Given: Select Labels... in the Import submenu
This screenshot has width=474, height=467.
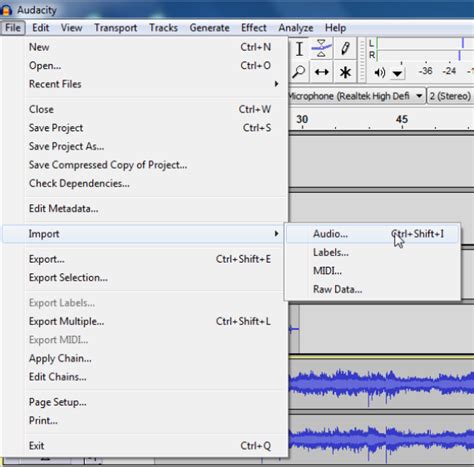Looking at the screenshot, I should tap(373, 252).
